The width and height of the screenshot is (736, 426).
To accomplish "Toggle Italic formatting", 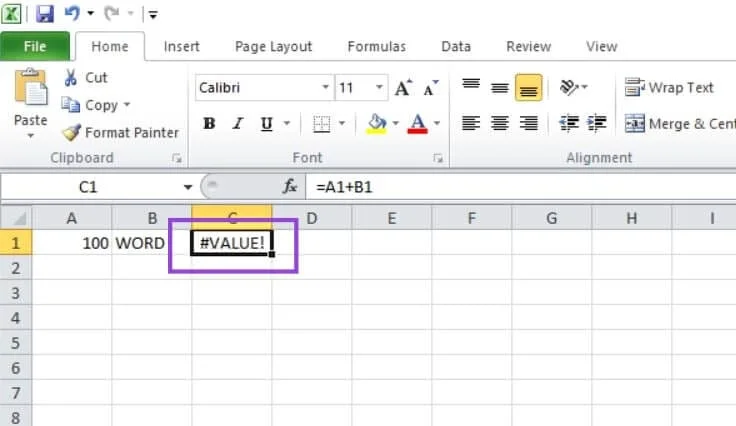I will 238,124.
